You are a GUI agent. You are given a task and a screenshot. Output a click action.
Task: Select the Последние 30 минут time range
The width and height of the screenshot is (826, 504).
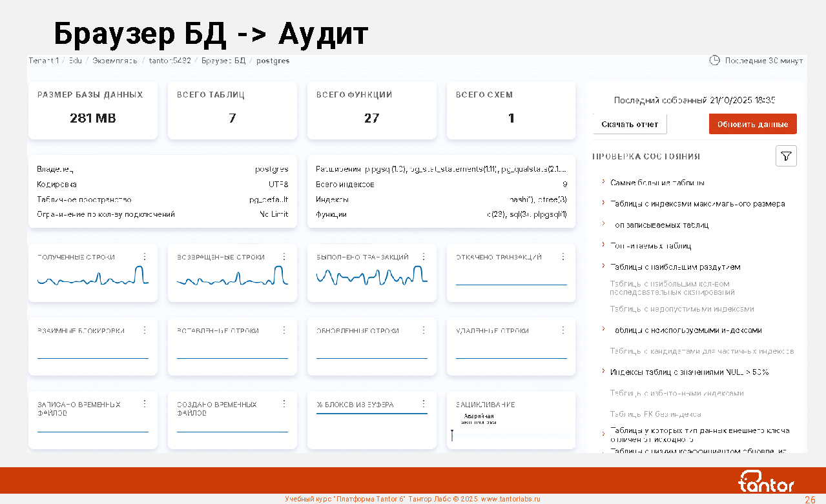tap(763, 61)
